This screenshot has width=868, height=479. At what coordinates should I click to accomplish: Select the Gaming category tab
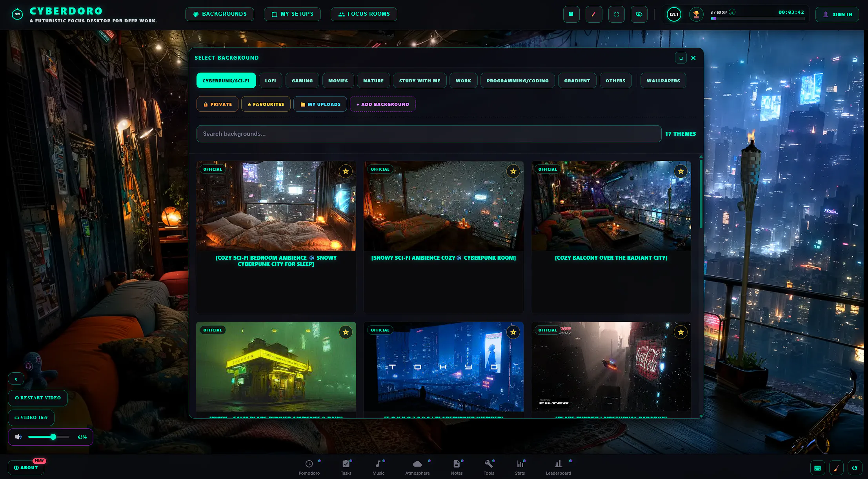click(x=302, y=80)
